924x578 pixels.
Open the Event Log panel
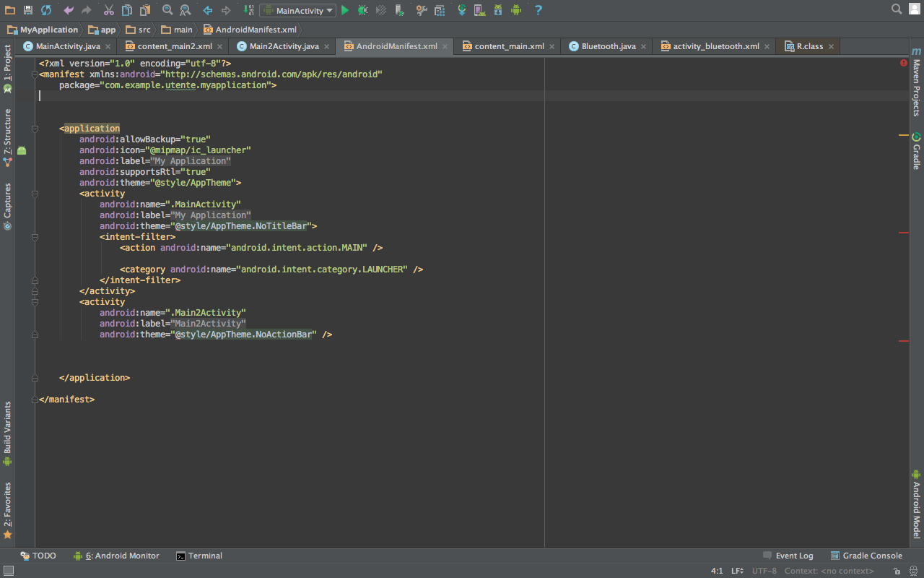788,556
